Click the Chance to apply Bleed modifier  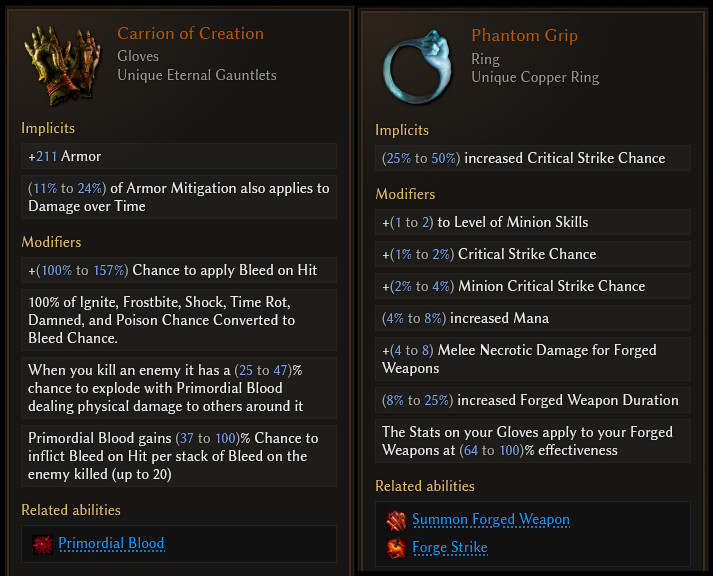pyautogui.click(x=179, y=270)
